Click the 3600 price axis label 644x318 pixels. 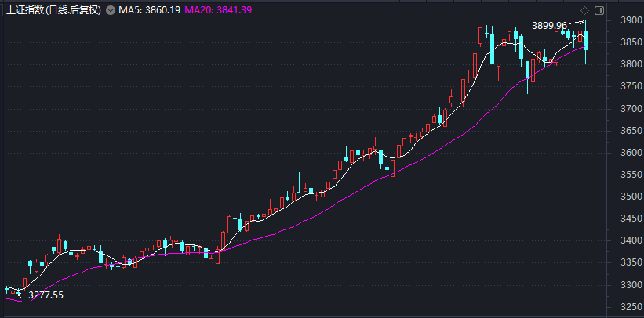[631, 153]
